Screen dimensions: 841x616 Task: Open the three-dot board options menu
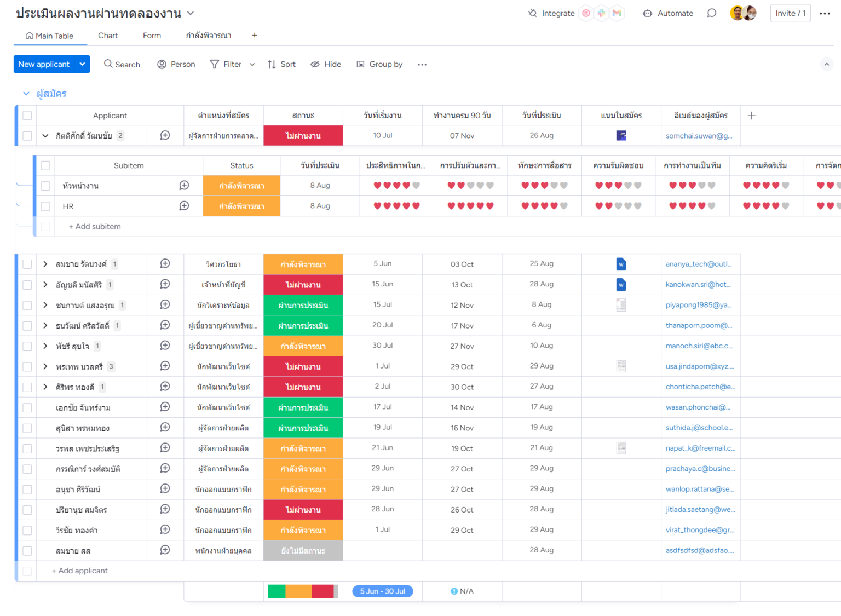(x=825, y=13)
